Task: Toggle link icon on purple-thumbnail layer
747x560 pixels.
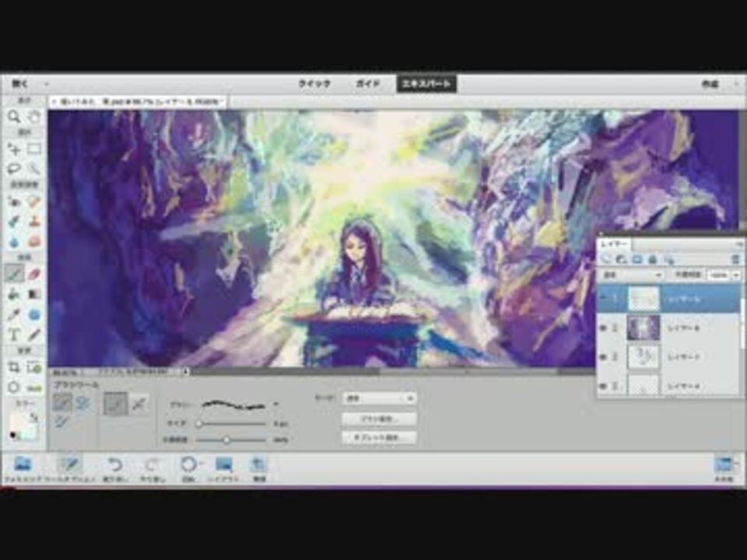Action: (615, 327)
